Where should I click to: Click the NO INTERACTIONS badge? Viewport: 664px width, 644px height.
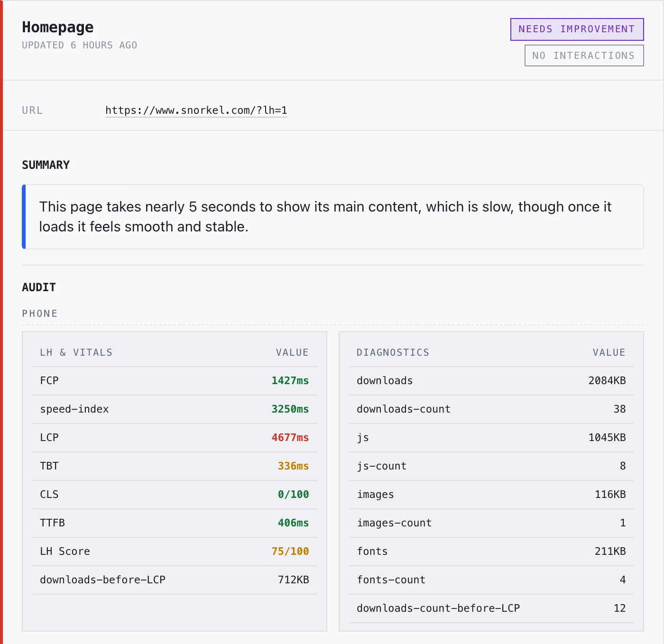pyautogui.click(x=584, y=55)
